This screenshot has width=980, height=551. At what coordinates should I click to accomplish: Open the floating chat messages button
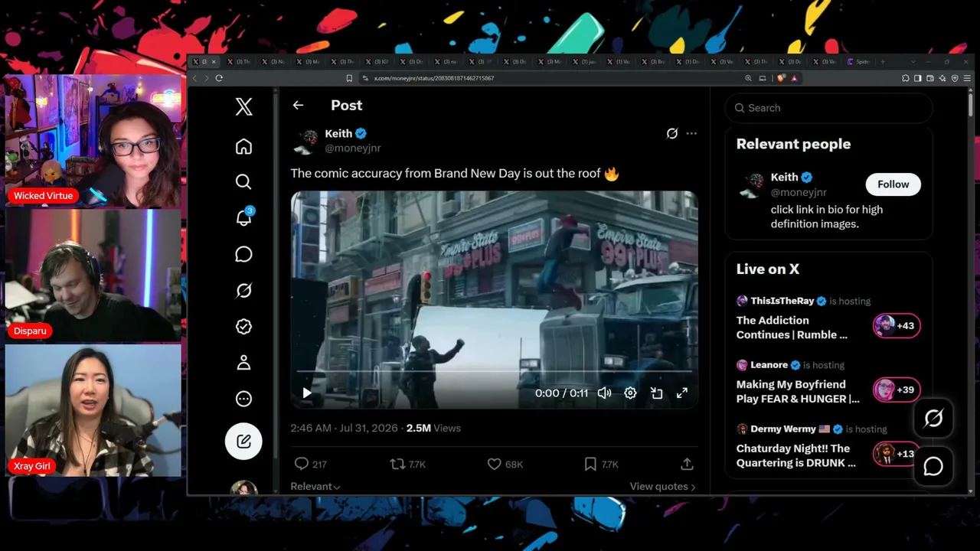tap(933, 466)
